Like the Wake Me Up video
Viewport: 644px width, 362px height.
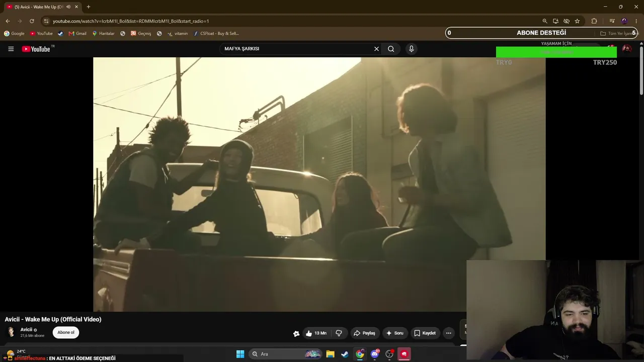coord(316,333)
